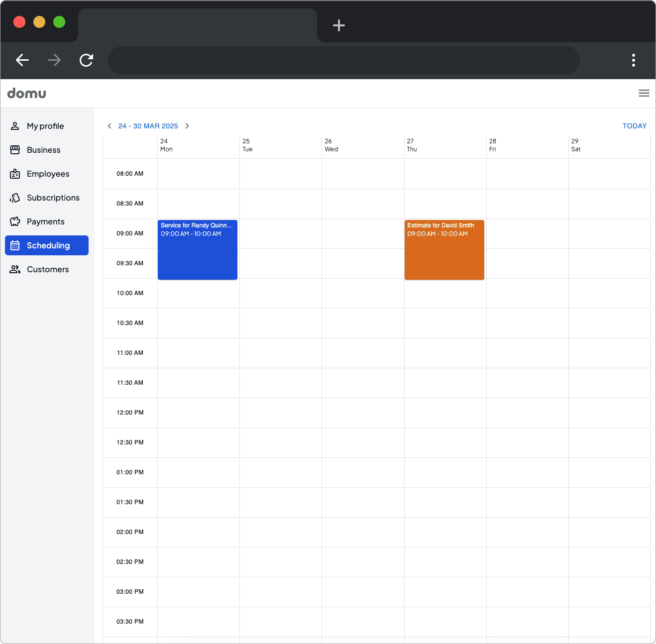Click the 08:00 AM time label
Screen dimensions: 656x644
130,174
